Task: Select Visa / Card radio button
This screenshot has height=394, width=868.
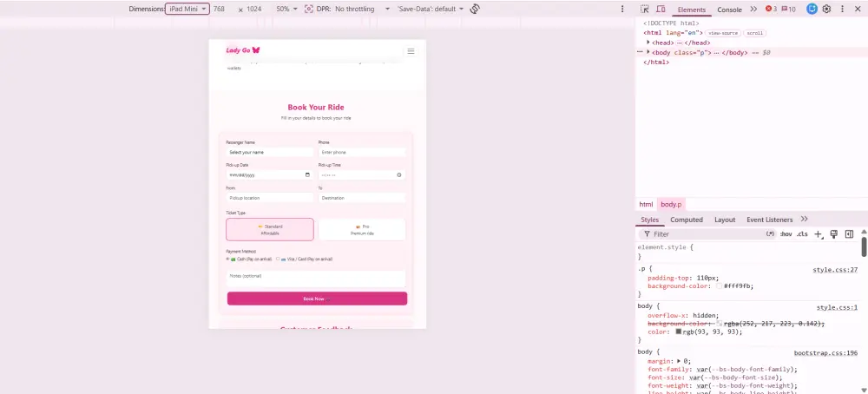Action: [x=278, y=259]
